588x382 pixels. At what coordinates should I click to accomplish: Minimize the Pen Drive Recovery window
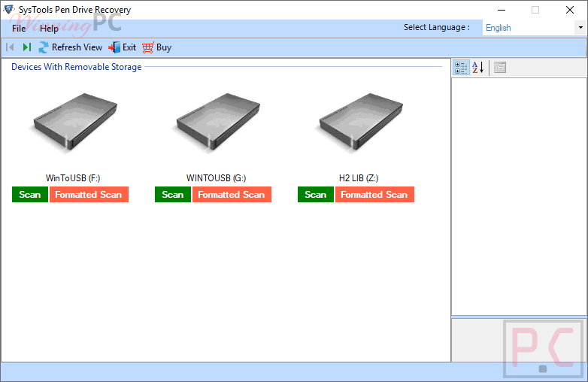[501, 10]
